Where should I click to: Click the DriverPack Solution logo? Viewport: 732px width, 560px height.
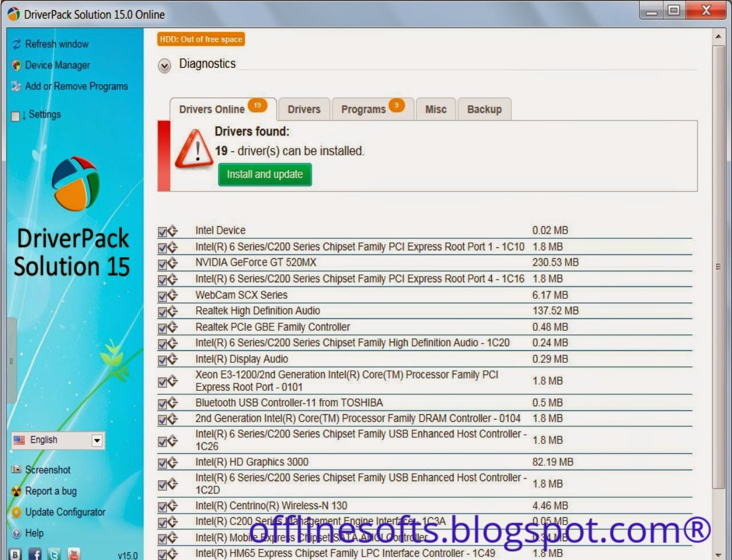[x=75, y=183]
